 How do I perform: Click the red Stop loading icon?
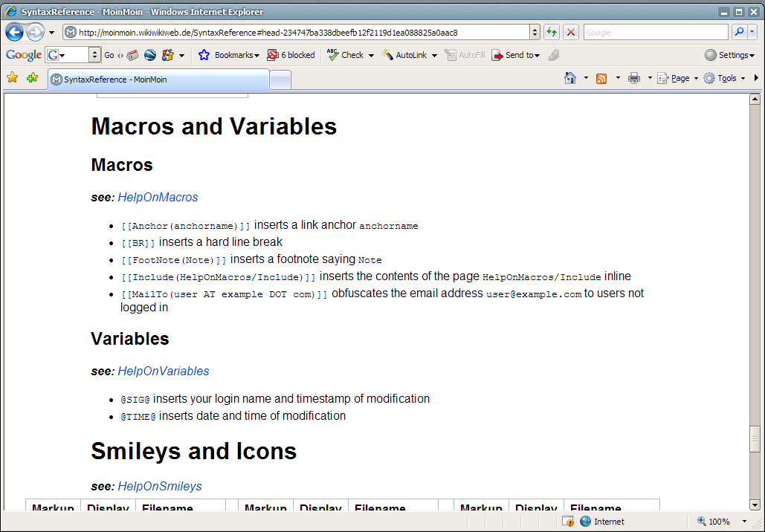(570, 33)
